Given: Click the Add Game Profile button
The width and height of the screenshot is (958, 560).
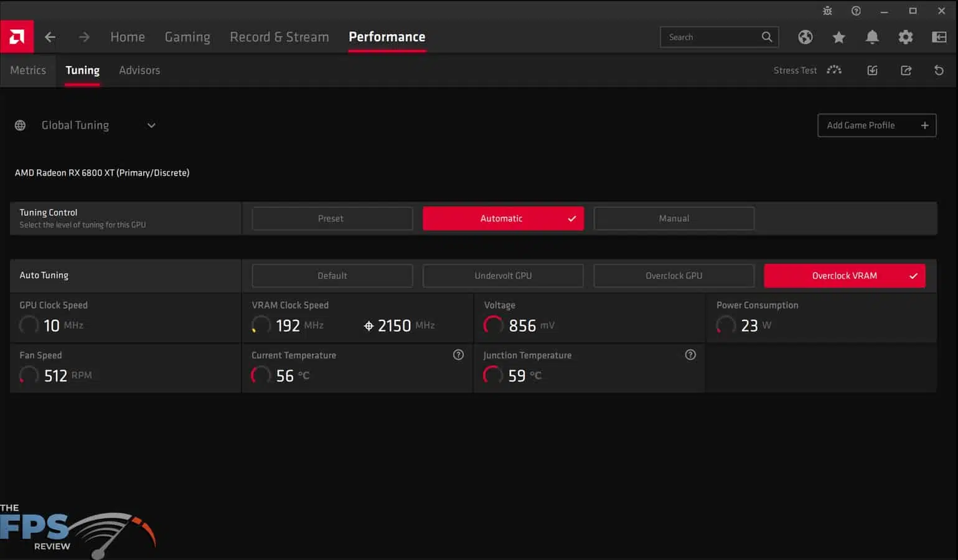Looking at the screenshot, I should pyautogui.click(x=876, y=125).
